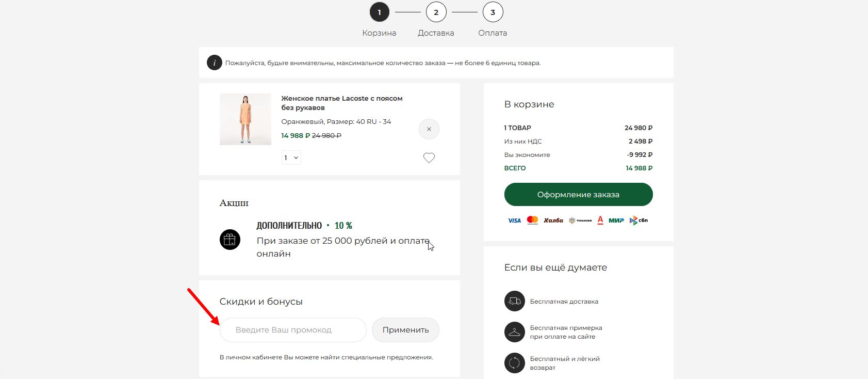This screenshot has width=868, height=379.
Task: Click the free delivery truck icon
Action: (515, 301)
